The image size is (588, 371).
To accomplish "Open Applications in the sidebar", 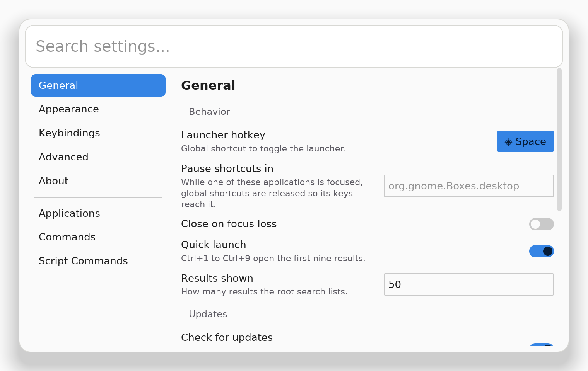I will pos(98,214).
